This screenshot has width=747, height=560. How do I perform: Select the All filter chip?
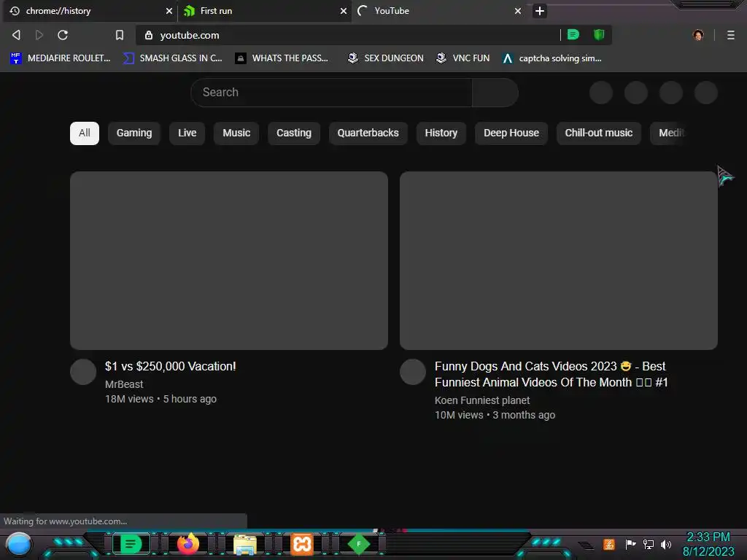[x=85, y=133]
